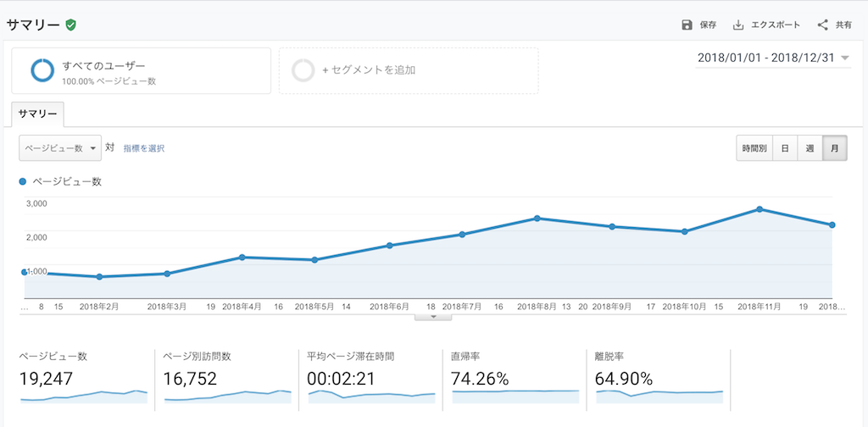Click the 19,247 pageviews value
Screen dimensions: 868x427
(47, 379)
